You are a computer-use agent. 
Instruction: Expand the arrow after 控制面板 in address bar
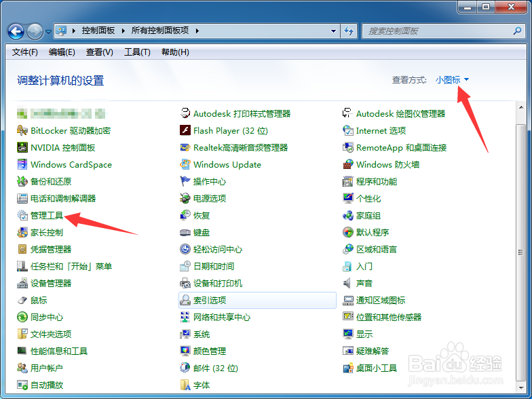123,31
